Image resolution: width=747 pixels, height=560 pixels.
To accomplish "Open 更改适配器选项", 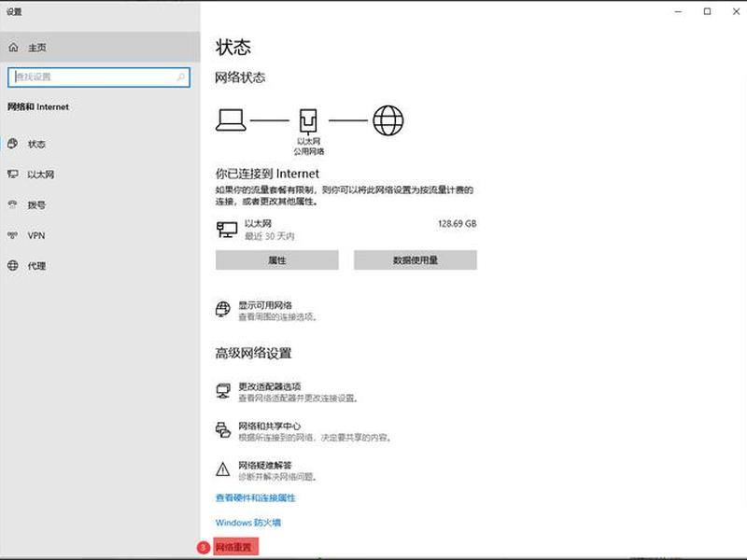I will tap(270, 386).
